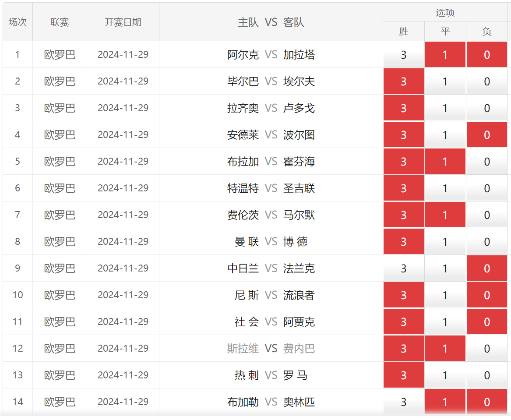511x420 pixels.
Task: Deselect draw option 1 in match 1 row
Action: (445, 55)
